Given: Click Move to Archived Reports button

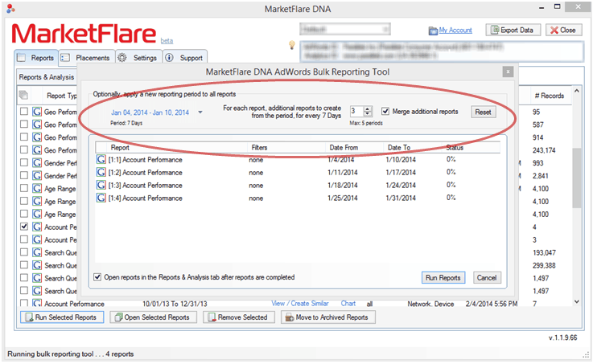Looking at the screenshot, I should point(328,317).
